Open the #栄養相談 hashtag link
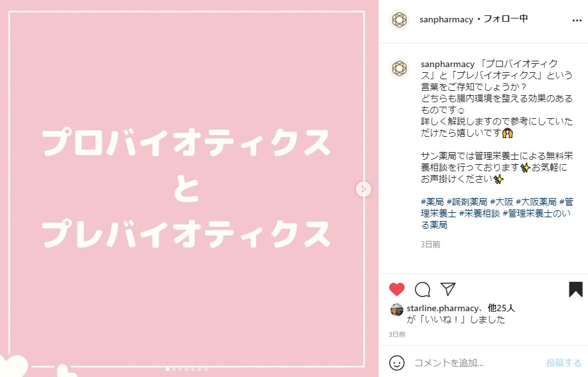Viewport: 588px width, 377px height. (479, 213)
